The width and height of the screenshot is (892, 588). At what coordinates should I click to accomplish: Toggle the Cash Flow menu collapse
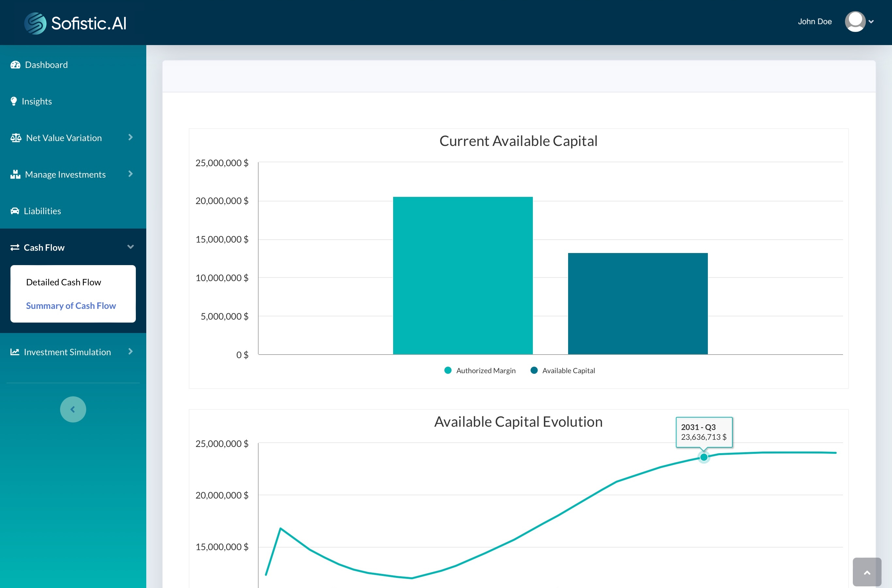tap(131, 247)
